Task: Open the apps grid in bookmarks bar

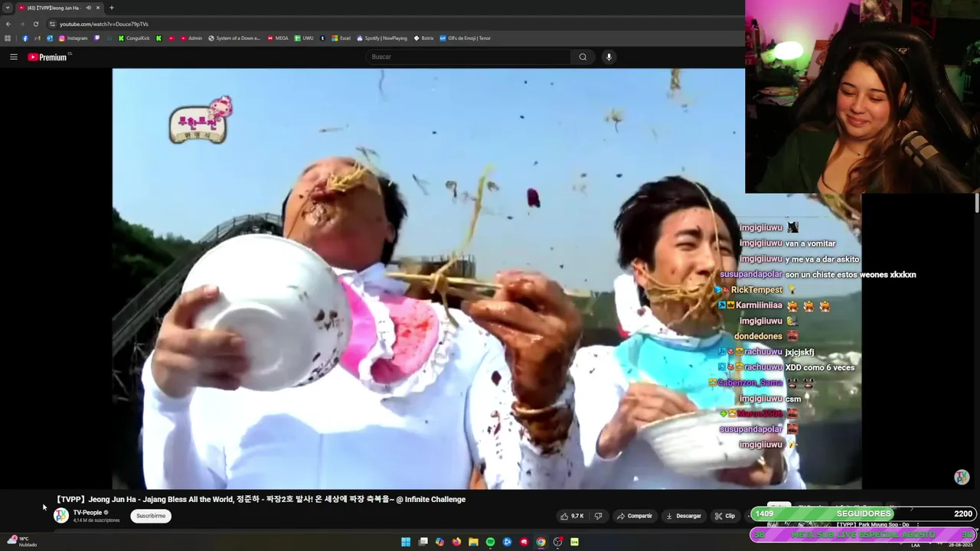Action: 8,38
